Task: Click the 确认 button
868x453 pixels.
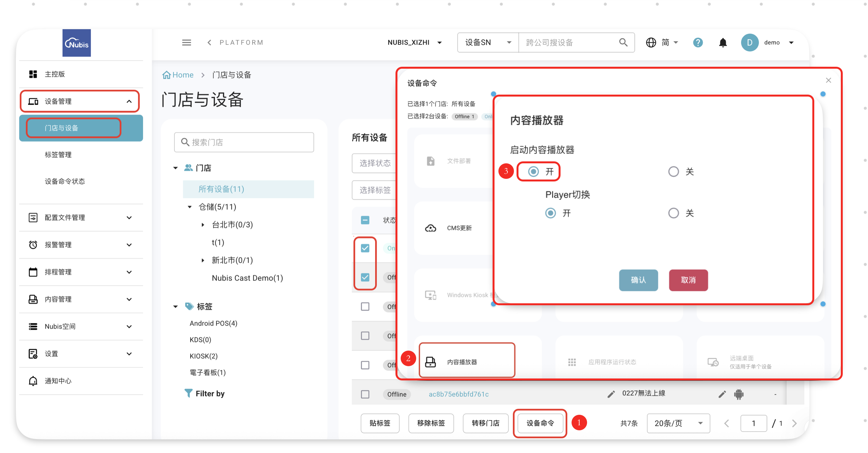Action: [638, 280]
